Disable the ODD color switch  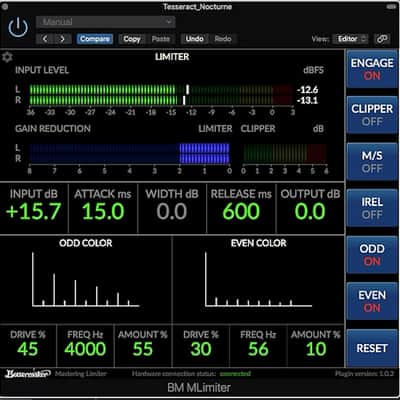coord(372,255)
